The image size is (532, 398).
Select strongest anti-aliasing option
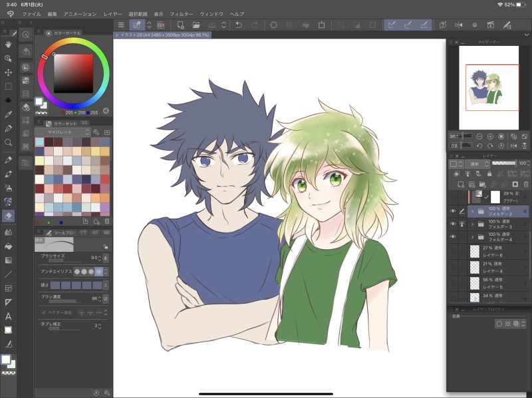tap(98, 272)
